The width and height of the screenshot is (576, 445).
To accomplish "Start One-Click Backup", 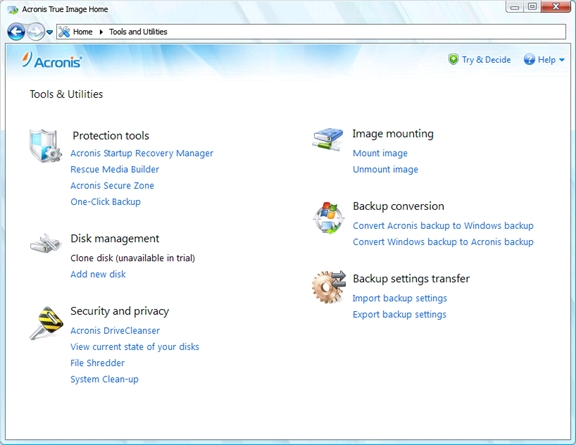I will click(105, 202).
